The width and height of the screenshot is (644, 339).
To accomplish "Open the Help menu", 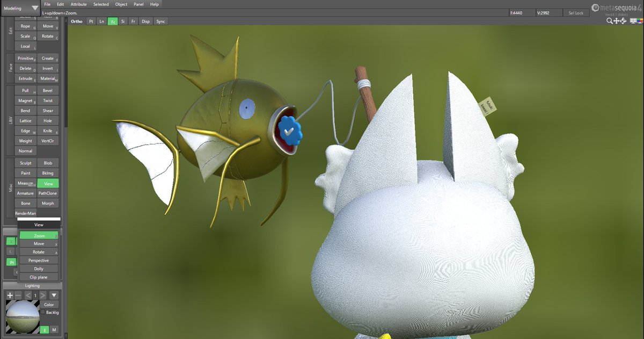I will pos(155,4).
